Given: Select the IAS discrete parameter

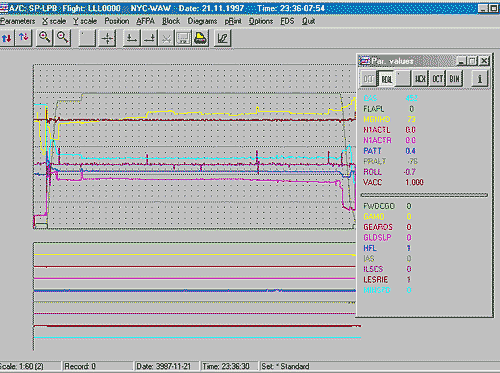Looking at the screenshot, I should coord(369,258).
